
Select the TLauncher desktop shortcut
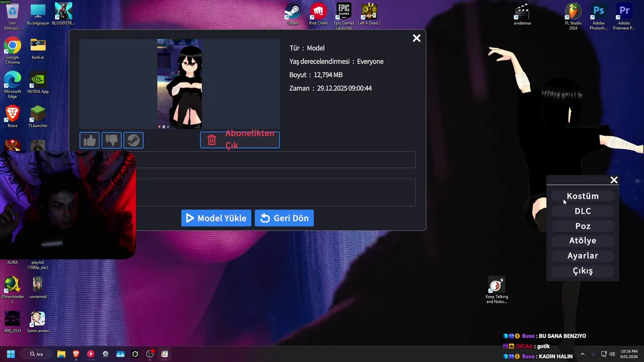(x=38, y=117)
